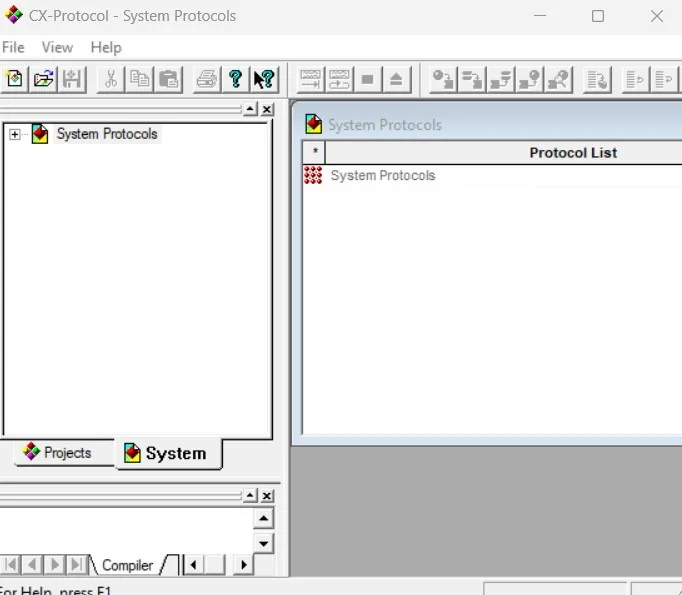The image size is (682, 595).
Task: Go to first output tab with |< button
Action: (11, 565)
